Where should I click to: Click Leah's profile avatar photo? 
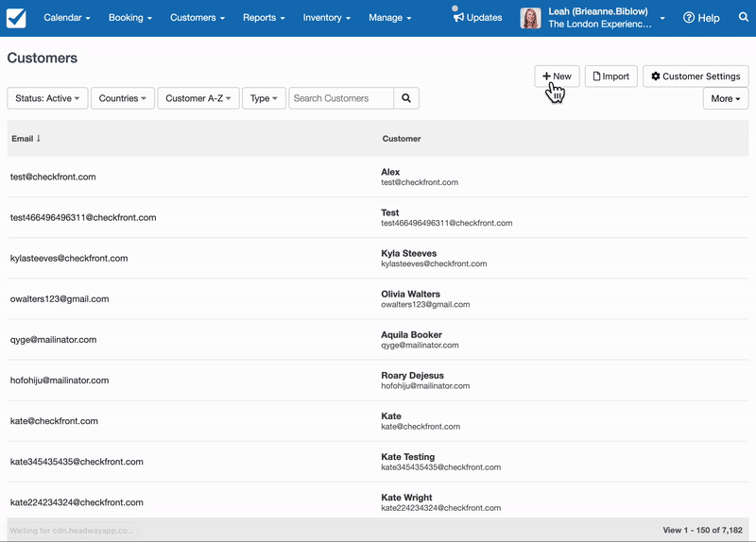pos(530,18)
